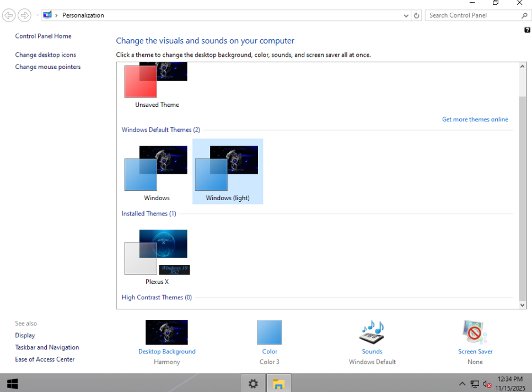Image resolution: width=532 pixels, height=392 pixels.
Task: Click Get more themes online
Action: point(475,120)
